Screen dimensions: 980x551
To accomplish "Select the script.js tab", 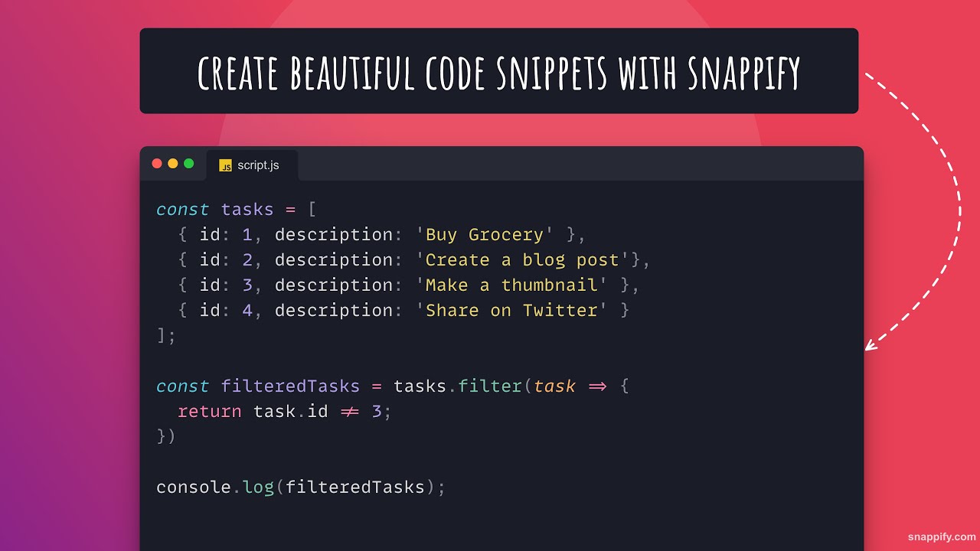I will (x=252, y=165).
